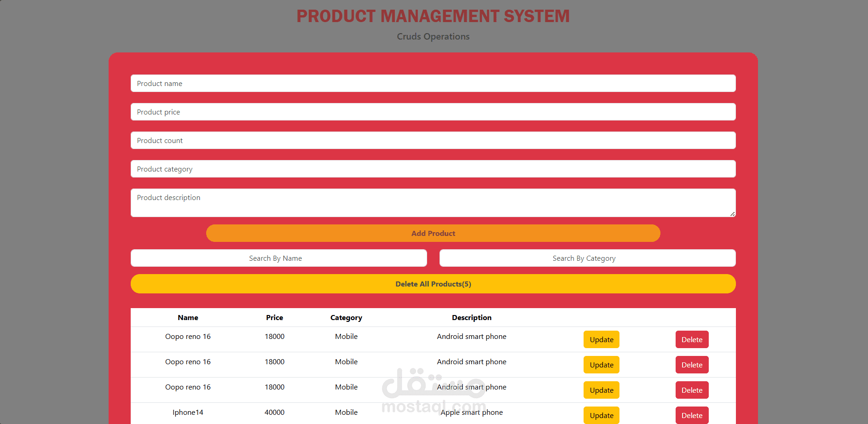Delete the first Oopo reno 16 product
The width and height of the screenshot is (868, 424).
692,339
